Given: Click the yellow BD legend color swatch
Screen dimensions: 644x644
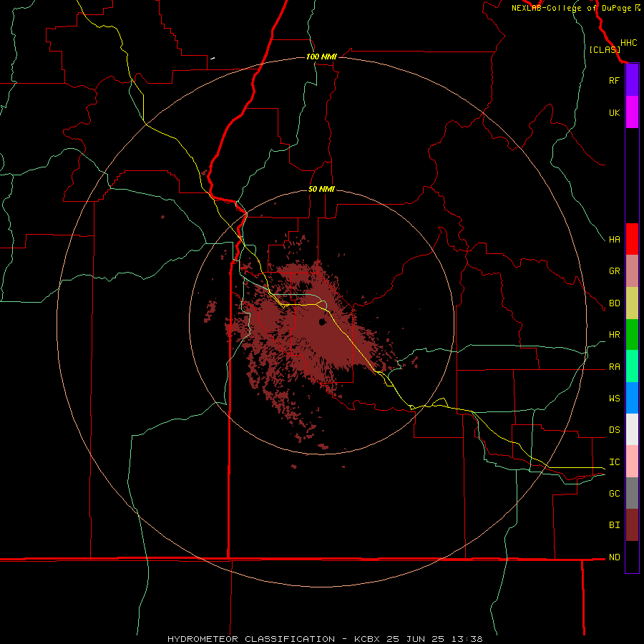Looking at the screenshot, I should (x=632, y=303).
